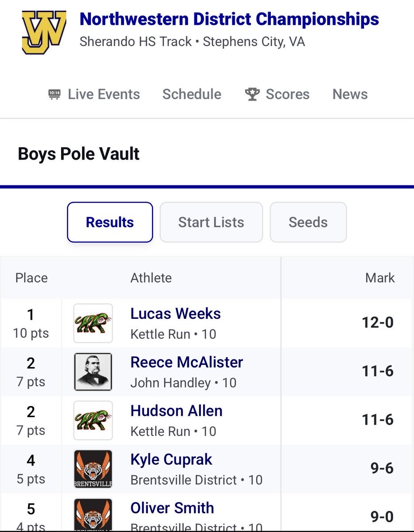Open Hudson Allen's athlete link
The width and height of the screenshot is (414, 532).
(176, 411)
